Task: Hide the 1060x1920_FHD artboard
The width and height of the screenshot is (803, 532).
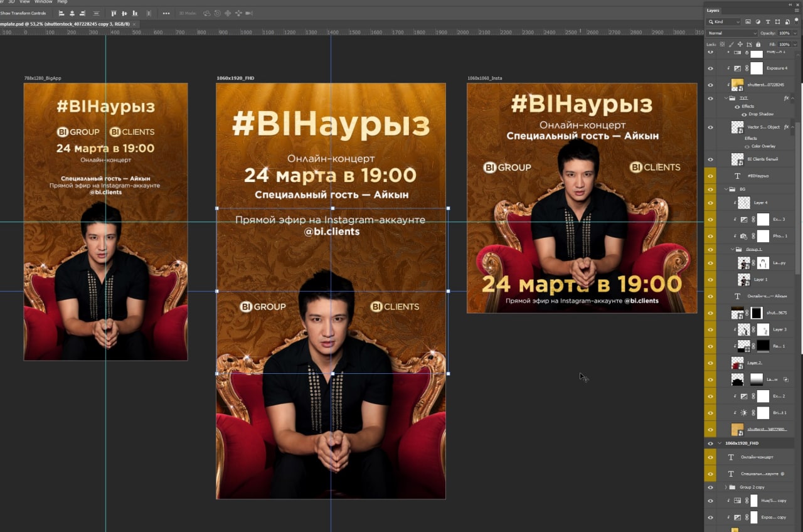Action: pyautogui.click(x=710, y=443)
